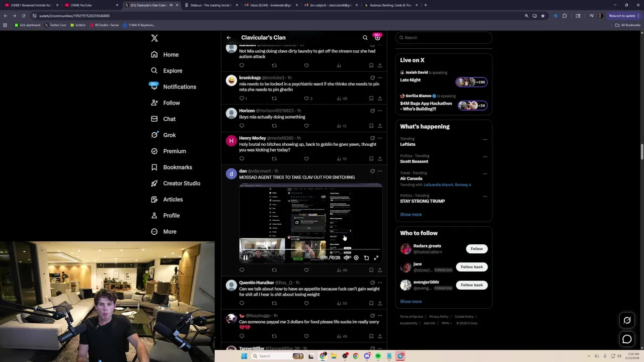The height and width of the screenshot is (362, 644).
Task: Open Bookmarks icon in sidebar
Action: point(154,167)
